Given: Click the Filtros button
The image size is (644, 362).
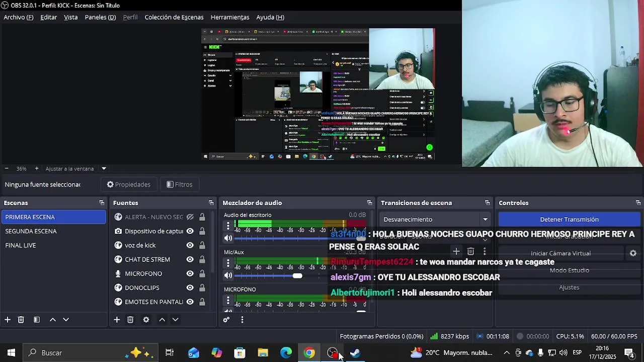Looking at the screenshot, I should tap(180, 185).
